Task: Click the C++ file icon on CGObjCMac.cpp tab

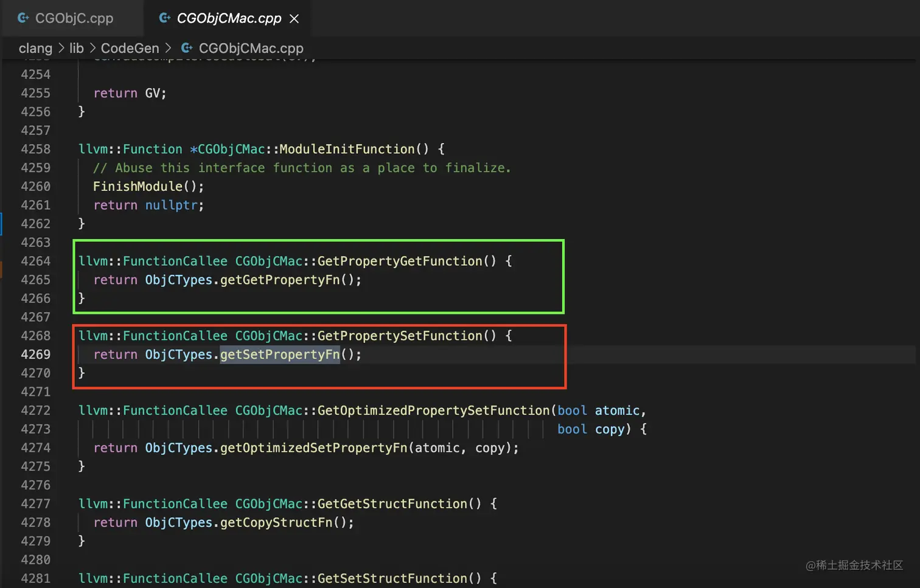Action: click(164, 18)
